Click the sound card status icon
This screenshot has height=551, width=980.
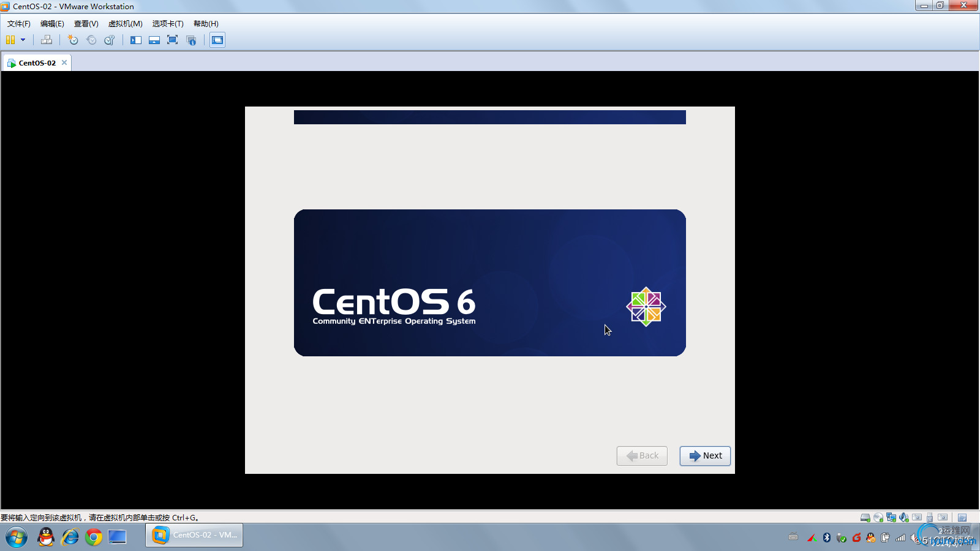[904, 518]
